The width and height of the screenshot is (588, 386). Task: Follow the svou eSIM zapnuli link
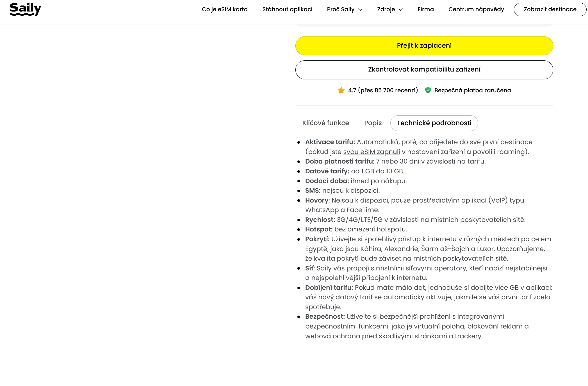[x=372, y=152]
